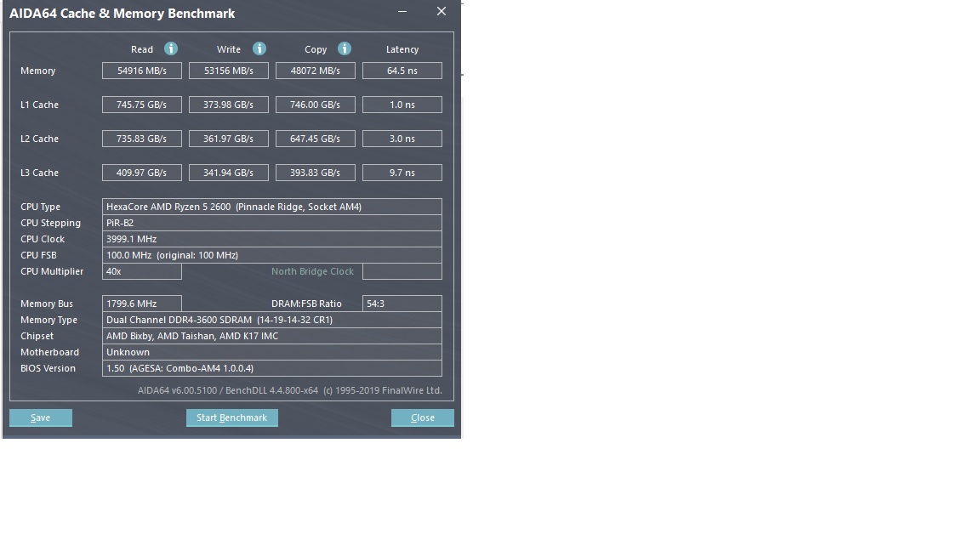This screenshot has height=551, width=980.
Task: Click the Memory Bus field 1799.6 MHz
Action: pos(142,304)
